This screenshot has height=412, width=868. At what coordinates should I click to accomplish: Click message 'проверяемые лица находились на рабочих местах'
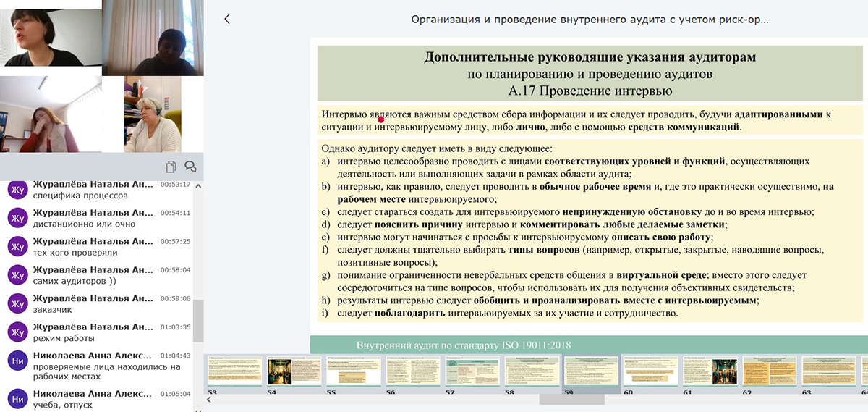pos(96,366)
